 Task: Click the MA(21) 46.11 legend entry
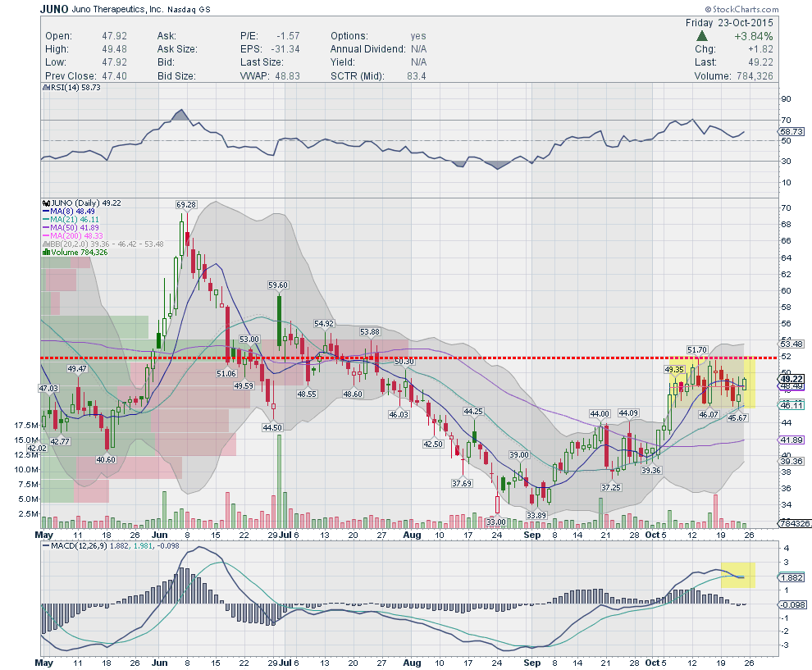tap(71, 220)
